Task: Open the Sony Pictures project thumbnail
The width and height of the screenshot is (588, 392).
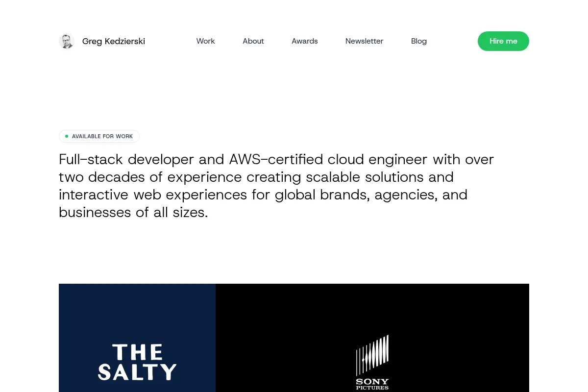Action: click(x=372, y=338)
